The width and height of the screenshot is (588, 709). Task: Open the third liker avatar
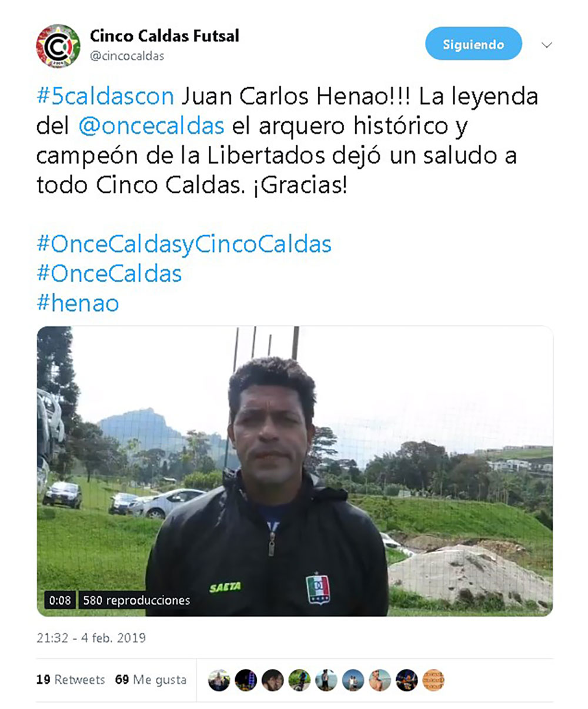273,680
